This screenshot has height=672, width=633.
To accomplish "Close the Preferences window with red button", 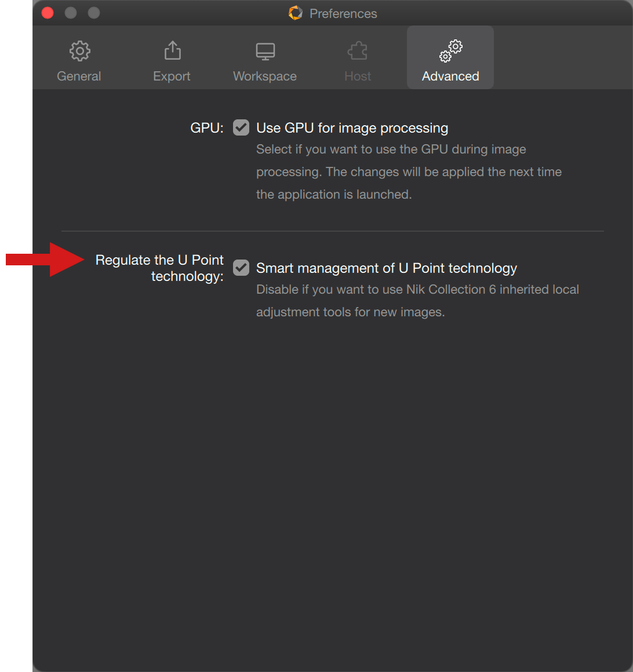I will pyautogui.click(x=48, y=13).
